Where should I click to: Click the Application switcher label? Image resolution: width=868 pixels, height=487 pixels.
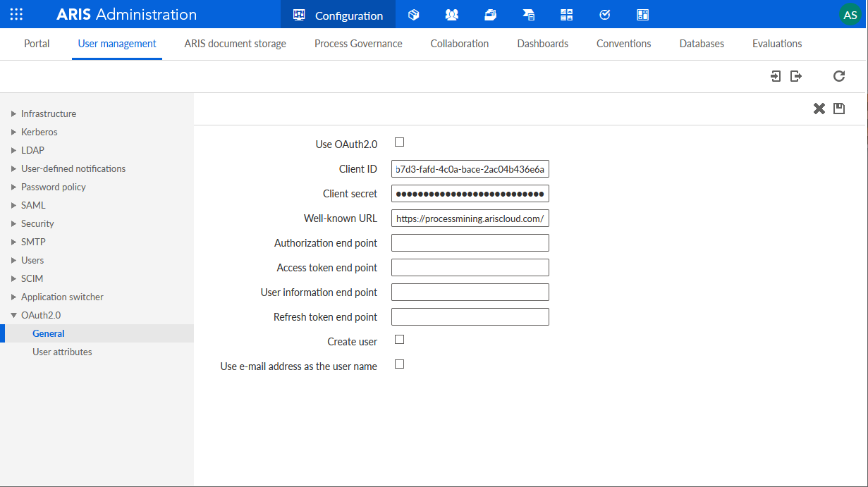coord(62,297)
